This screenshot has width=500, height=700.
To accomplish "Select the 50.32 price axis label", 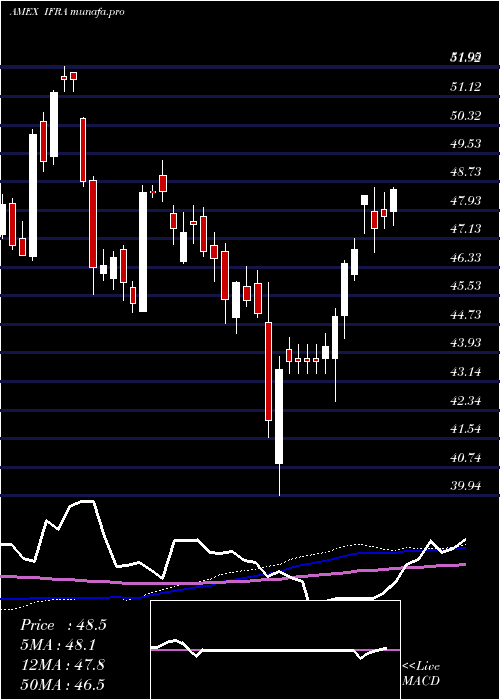I will [x=466, y=115].
